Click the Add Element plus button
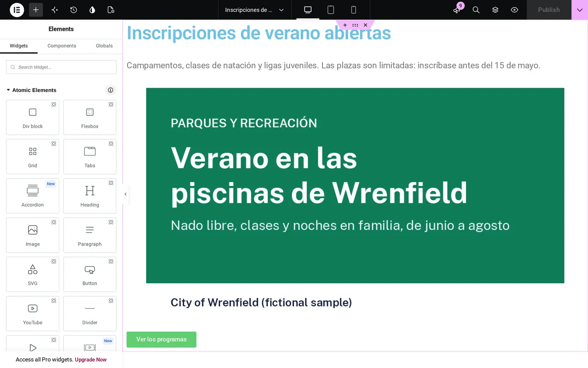This screenshot has height=368, width=588. [36, 10]
